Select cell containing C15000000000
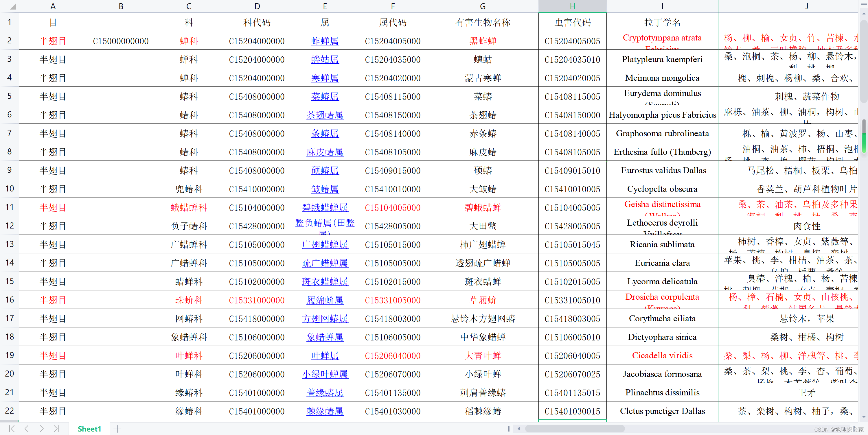This screenshot has height=435, width=868. tap(121, 41)
